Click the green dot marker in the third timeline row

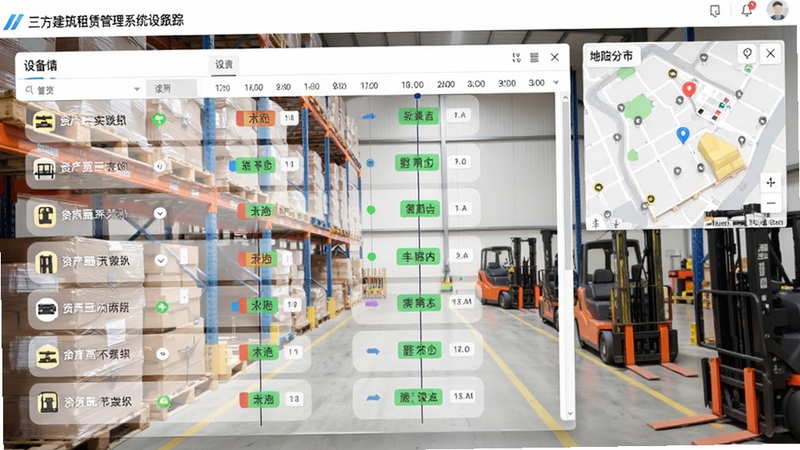371,210
